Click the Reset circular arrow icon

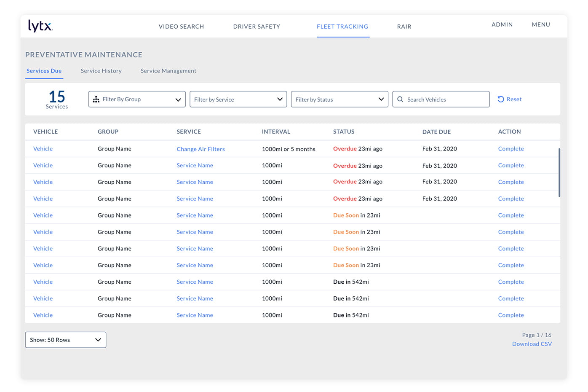click(x=501, y=99)
